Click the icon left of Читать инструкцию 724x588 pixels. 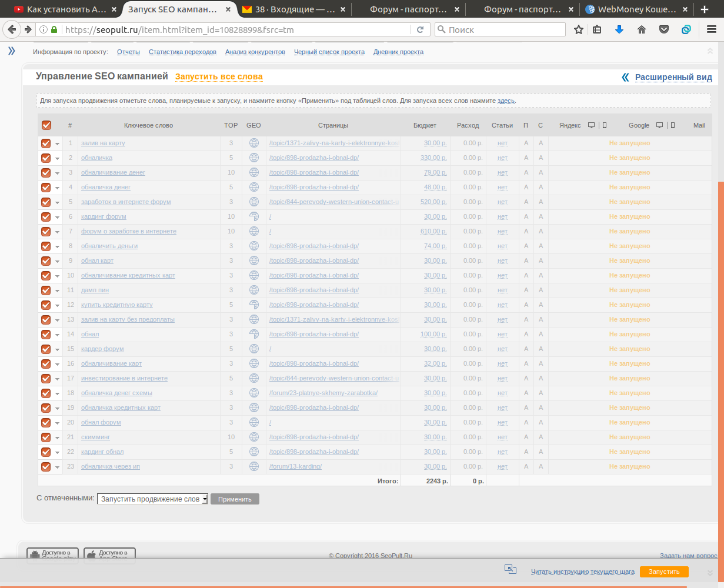pos(510,569)
